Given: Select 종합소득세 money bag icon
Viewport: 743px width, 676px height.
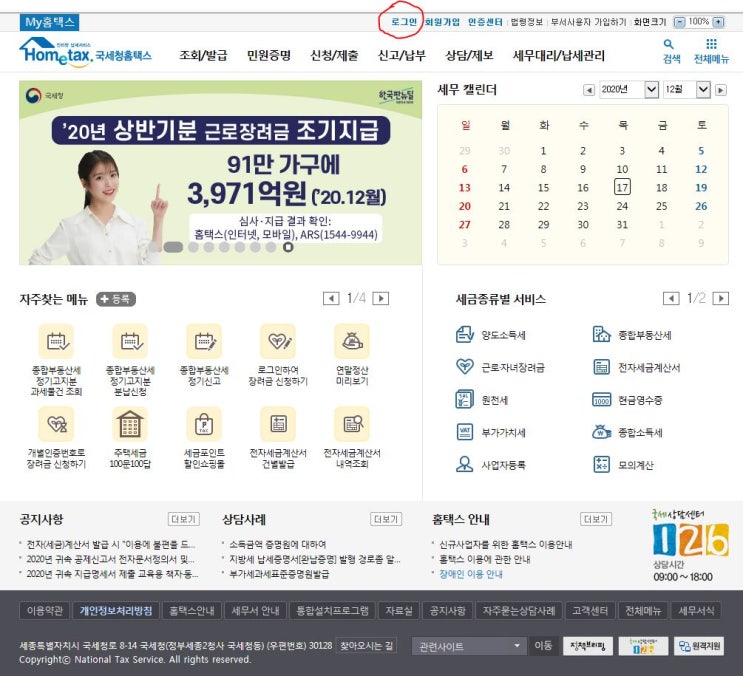Looking at the screenshot, I should click(602, 432).
